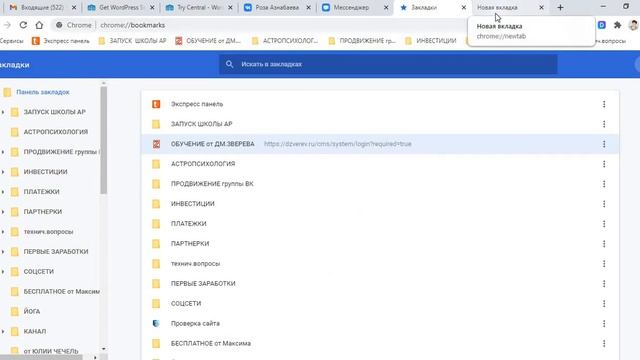Open more actions for АСТРОПСИХОЛОГИЯ row
The height and width of the screenshot is (360, 640).
click(x=604, y=164)
